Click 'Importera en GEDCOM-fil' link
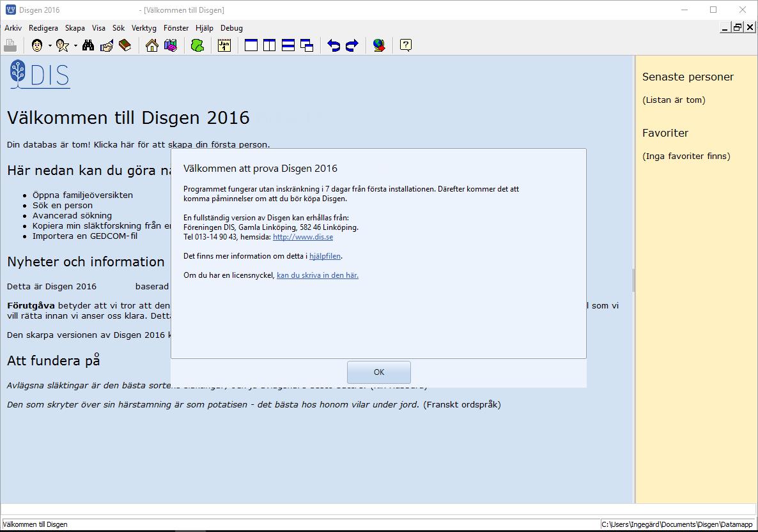The height and width of the screenshot is (532, 758). (x=85, y=236)
